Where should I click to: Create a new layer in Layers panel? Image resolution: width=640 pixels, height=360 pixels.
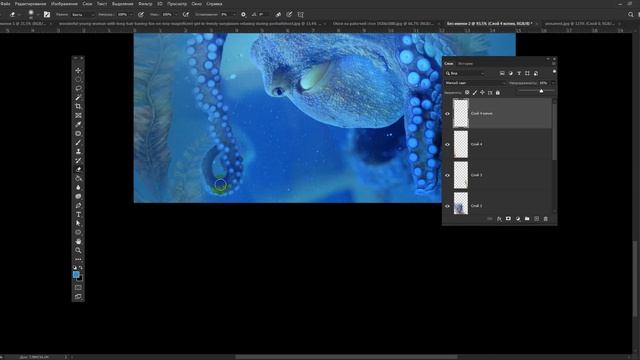tap(536, 219)
